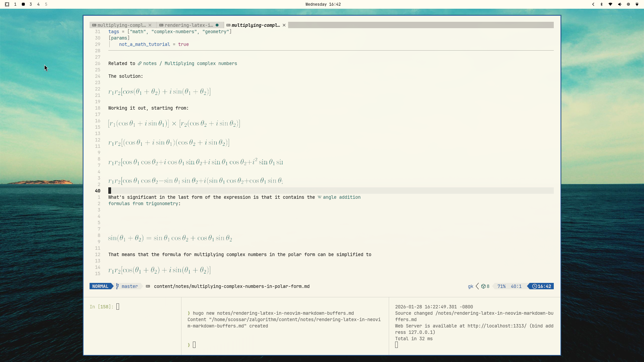Click the master branch name in statusline
The width and height of the screenshot is (644, 362).
tap(130, 286)
